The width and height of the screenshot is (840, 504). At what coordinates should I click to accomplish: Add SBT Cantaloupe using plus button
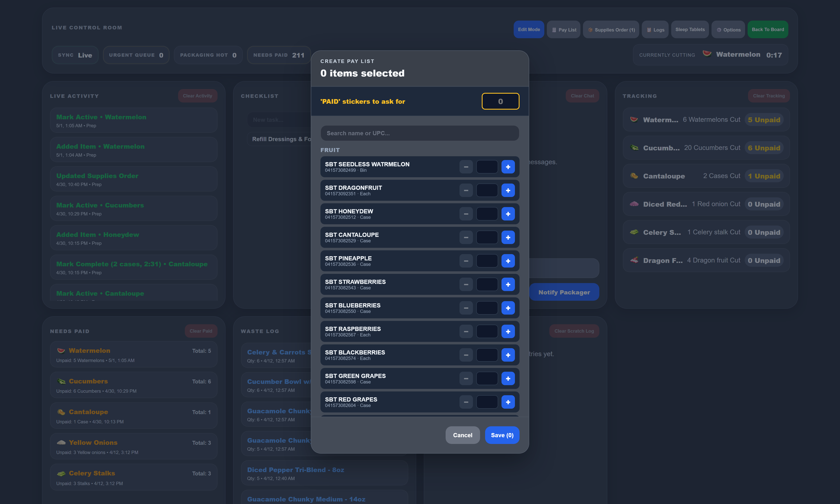tap(508, 237)
